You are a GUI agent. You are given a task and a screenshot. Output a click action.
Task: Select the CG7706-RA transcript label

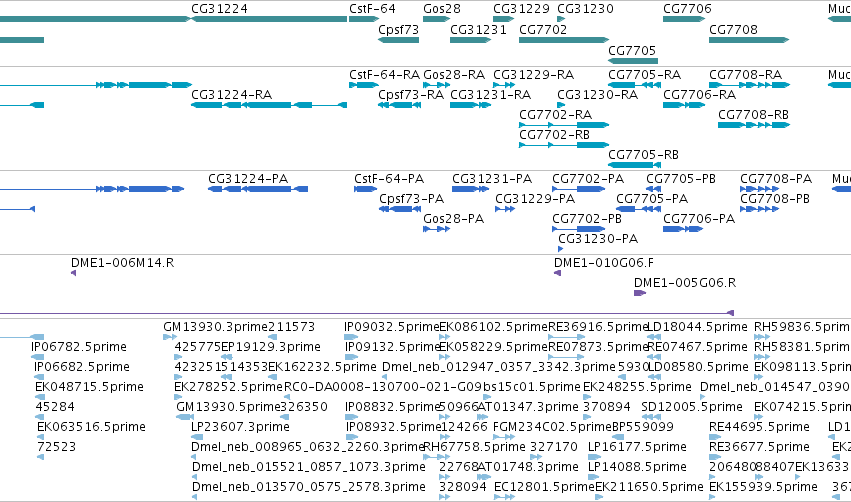pos(700,94)
